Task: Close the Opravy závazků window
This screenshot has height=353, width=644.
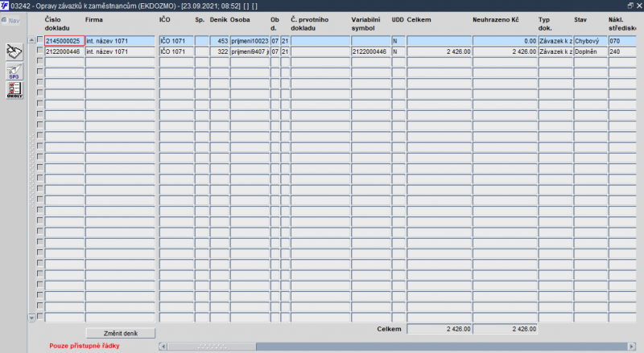Action: 639,6
